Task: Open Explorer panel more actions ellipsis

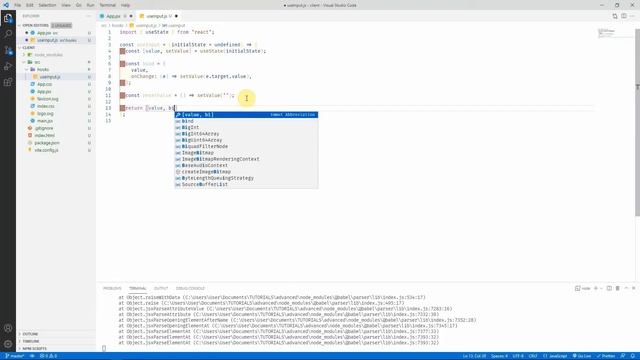Action: [x=89, y=16]
